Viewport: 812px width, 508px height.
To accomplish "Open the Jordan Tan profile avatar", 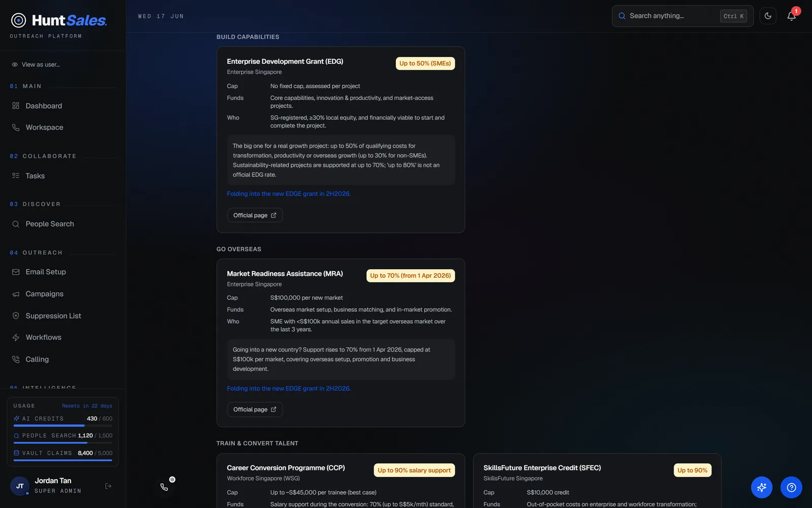I will click(20, 486).
